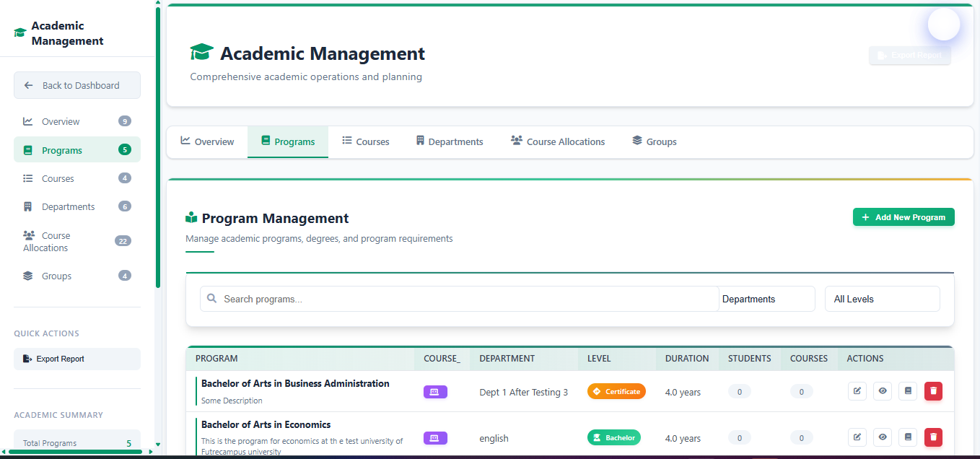
Task: Switch to the Course Allocations tab
Action: pos(557,141)
